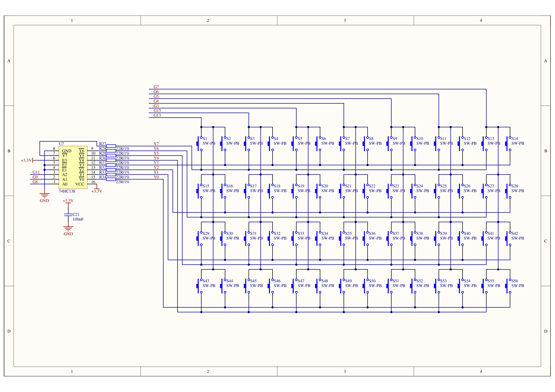
Task: Click the G13 net label
Action: (157, 115)
